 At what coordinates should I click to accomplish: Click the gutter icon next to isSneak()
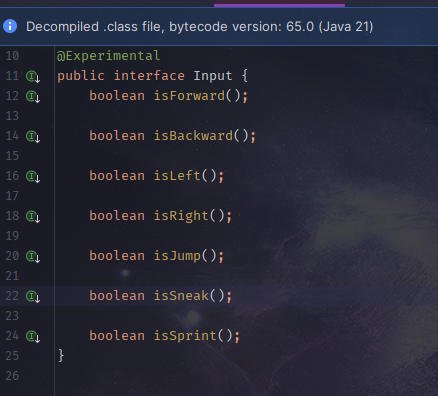coord(33,296)
